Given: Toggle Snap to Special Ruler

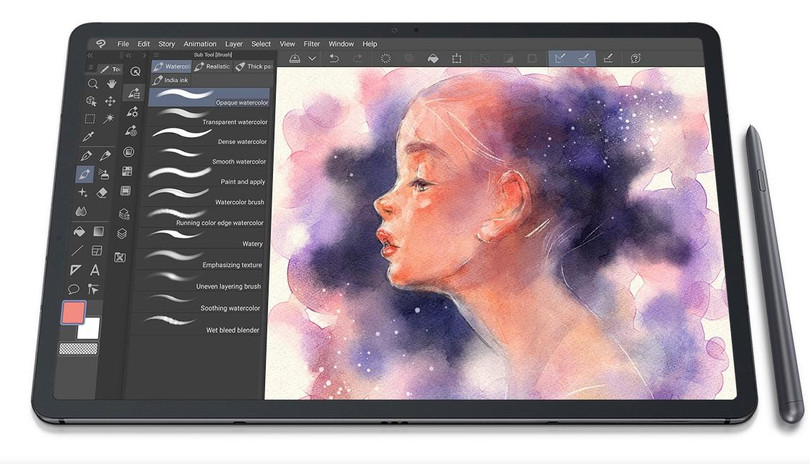Looking at the screenshot, I should coord(584,58).
